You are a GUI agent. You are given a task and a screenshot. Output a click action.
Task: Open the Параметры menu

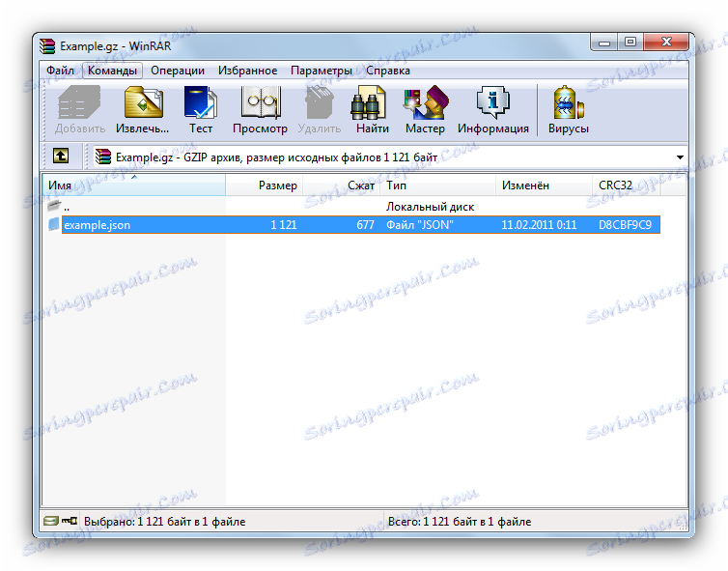(322, 71)
